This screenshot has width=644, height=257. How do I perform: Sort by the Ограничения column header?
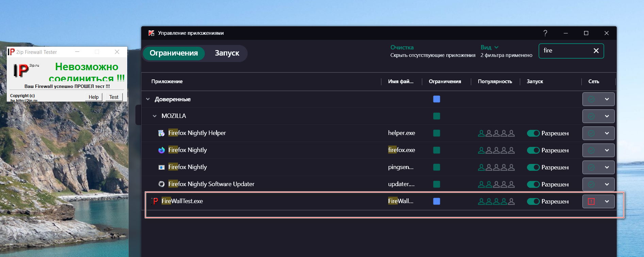[445, 81]
